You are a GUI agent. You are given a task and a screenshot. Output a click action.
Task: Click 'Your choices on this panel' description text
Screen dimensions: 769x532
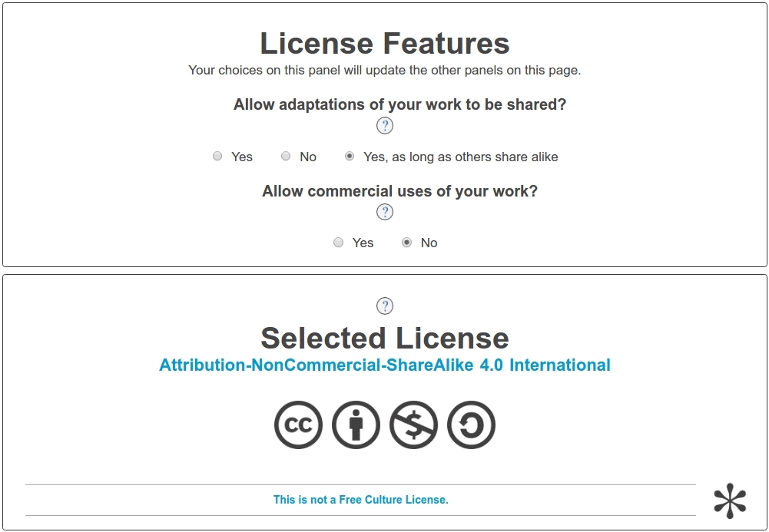384,70
